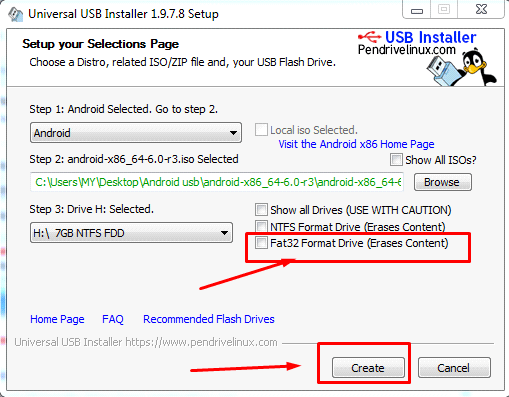The width and height of the screenshot is (509, 397).
Task: Click the disabled maximize window button
Action: tap(444, 10)
